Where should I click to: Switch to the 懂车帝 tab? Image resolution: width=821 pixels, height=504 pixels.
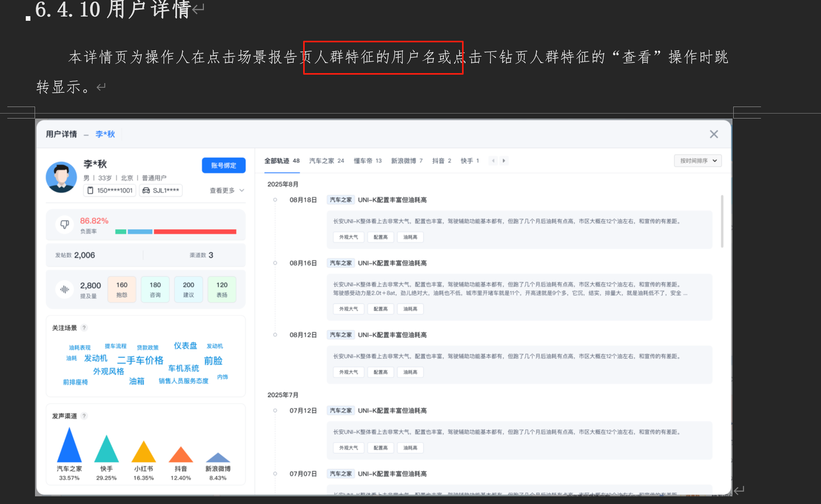click(x=367, y=161)
